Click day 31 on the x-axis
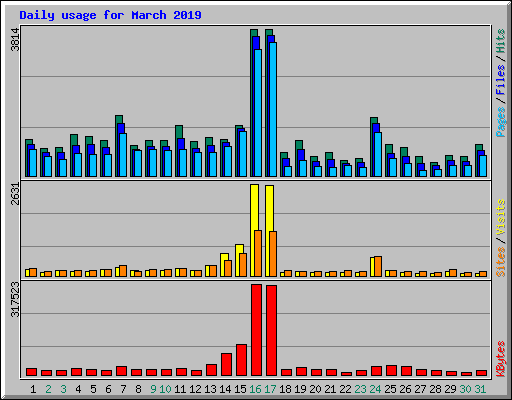 (480, 389)
